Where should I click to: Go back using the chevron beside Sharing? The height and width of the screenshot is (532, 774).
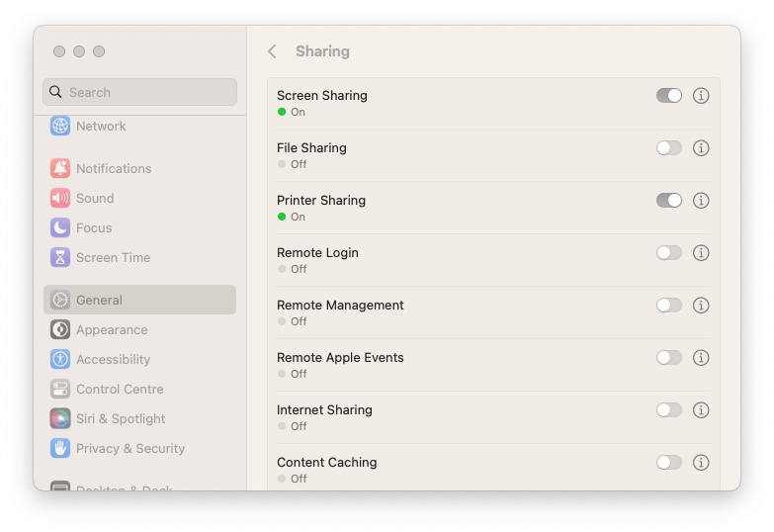(x=272, y=51)
